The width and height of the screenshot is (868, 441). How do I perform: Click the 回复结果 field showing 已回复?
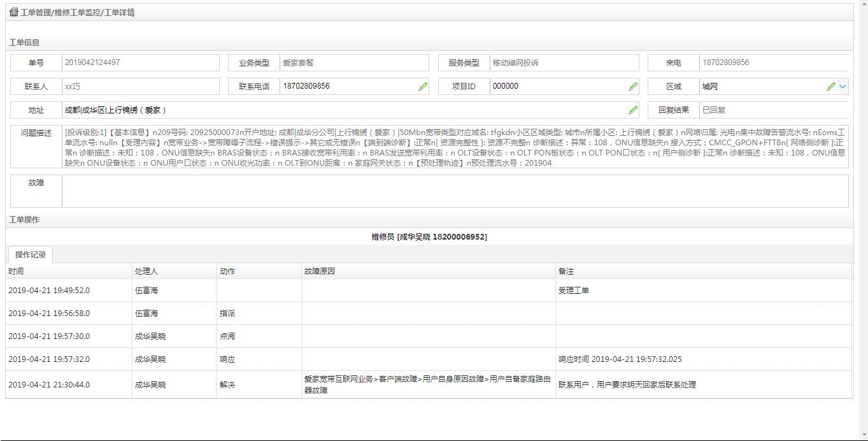point(773,110)
